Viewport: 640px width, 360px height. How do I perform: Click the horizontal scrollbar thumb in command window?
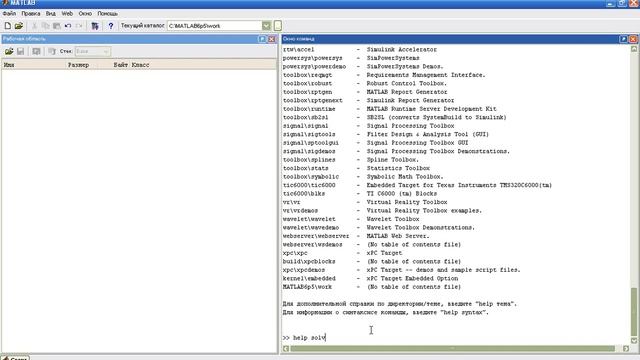point(452,349)
